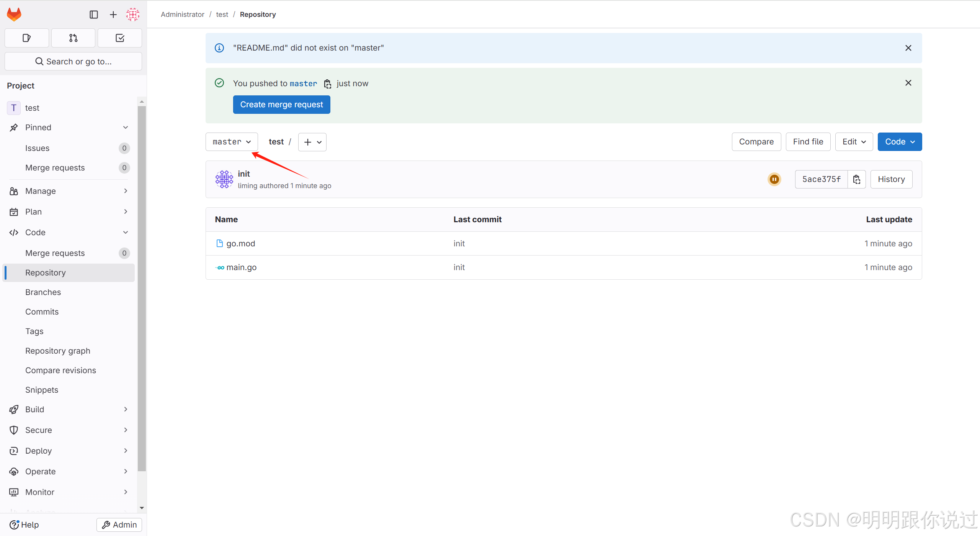Expand the Build section chevron
Viewport: 980px width, 536px height.
click(x=126, y=410)
